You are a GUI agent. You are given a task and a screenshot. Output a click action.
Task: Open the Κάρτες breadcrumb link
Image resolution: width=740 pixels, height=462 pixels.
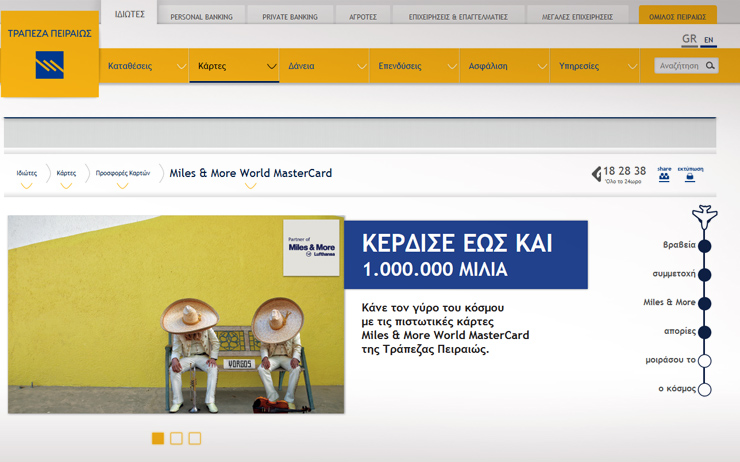point(66,173)
